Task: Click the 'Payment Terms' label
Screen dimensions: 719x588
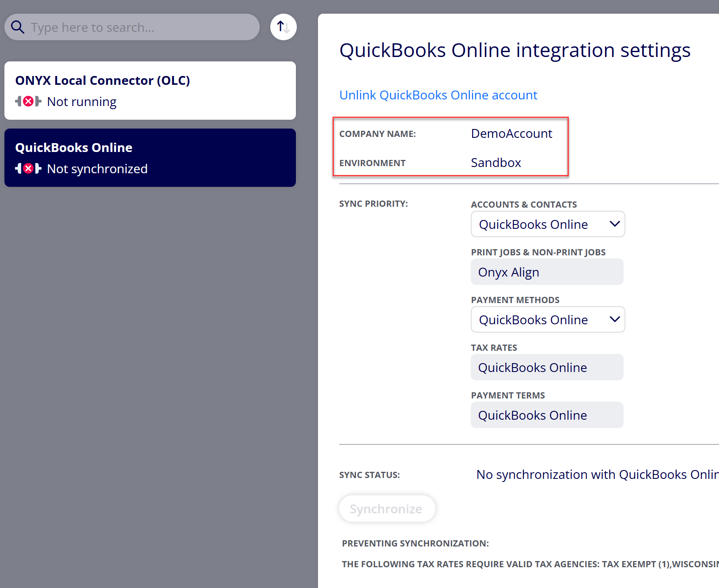Action: point(508,395)
